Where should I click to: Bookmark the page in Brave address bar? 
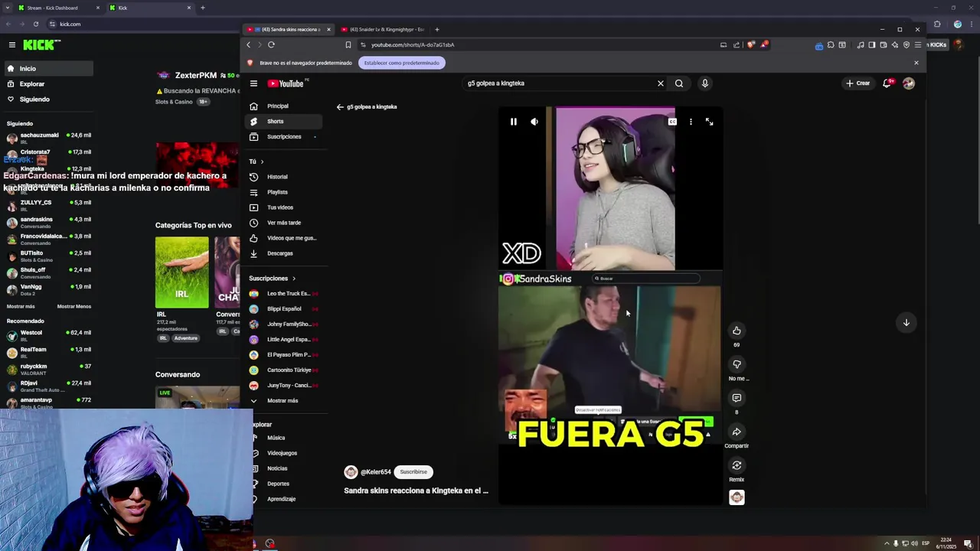pos(348,45)
